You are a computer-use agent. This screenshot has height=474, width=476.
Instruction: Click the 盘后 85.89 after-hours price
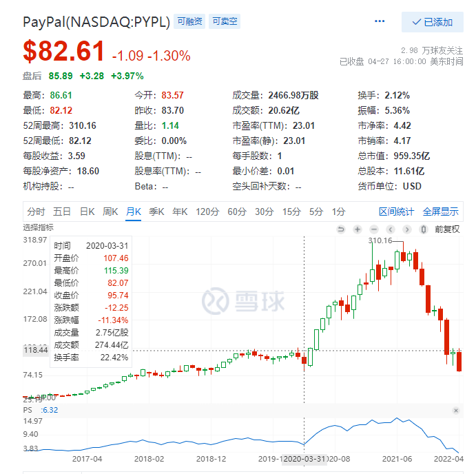(x=61, y=76)
